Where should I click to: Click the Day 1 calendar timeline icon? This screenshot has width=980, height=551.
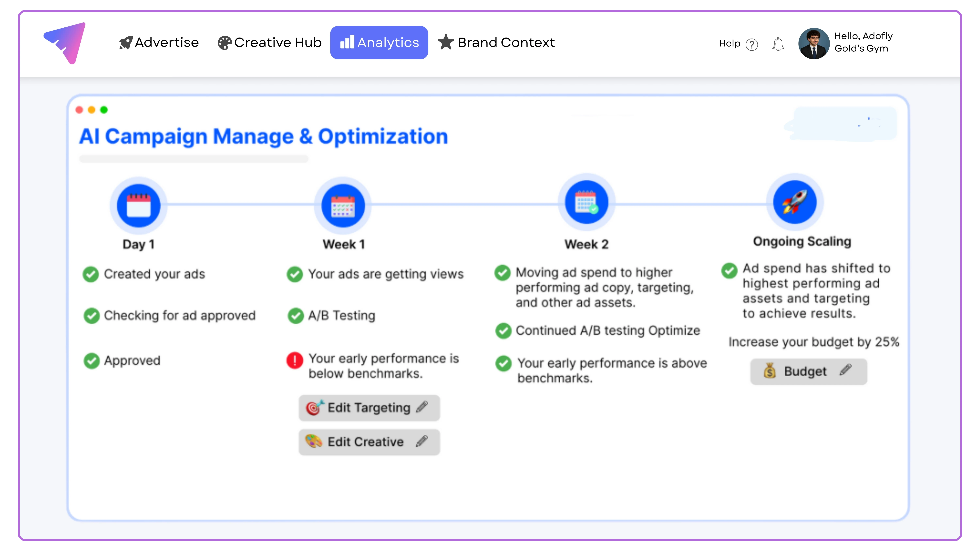click(x=139, y=205)
